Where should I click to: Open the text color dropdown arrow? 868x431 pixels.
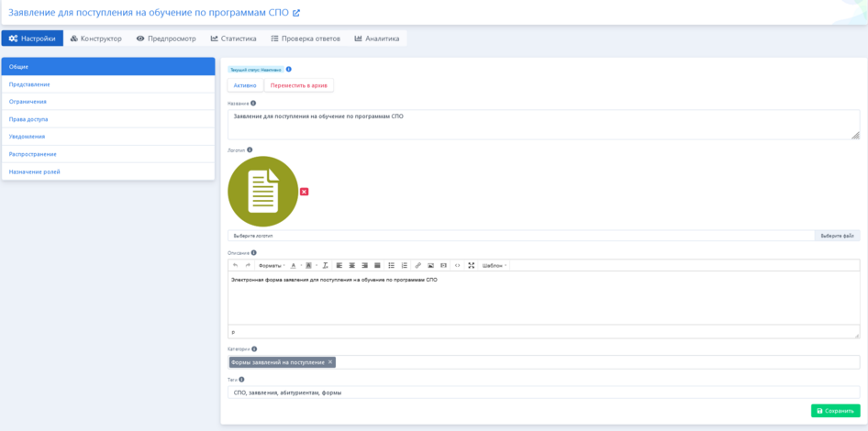click(300, 265)
